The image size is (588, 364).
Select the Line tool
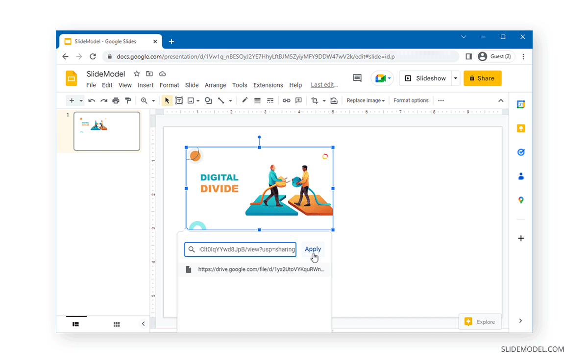(221, 100)
